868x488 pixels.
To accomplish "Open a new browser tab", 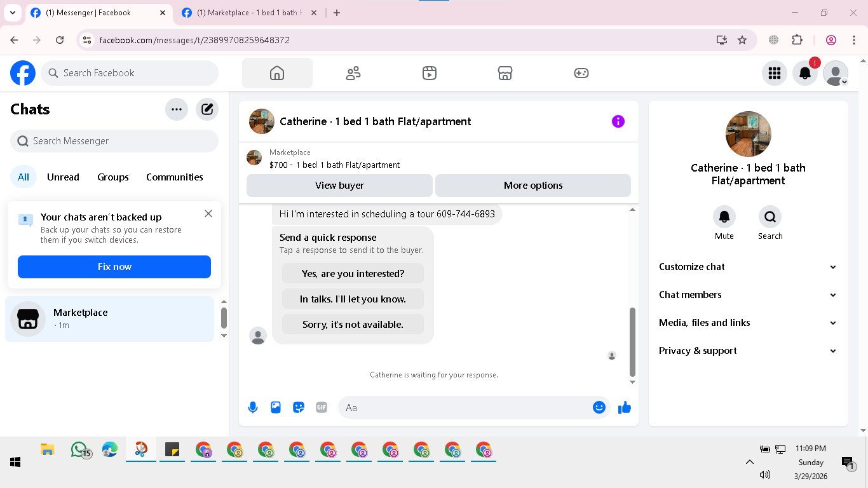I will tap(337, 13).
